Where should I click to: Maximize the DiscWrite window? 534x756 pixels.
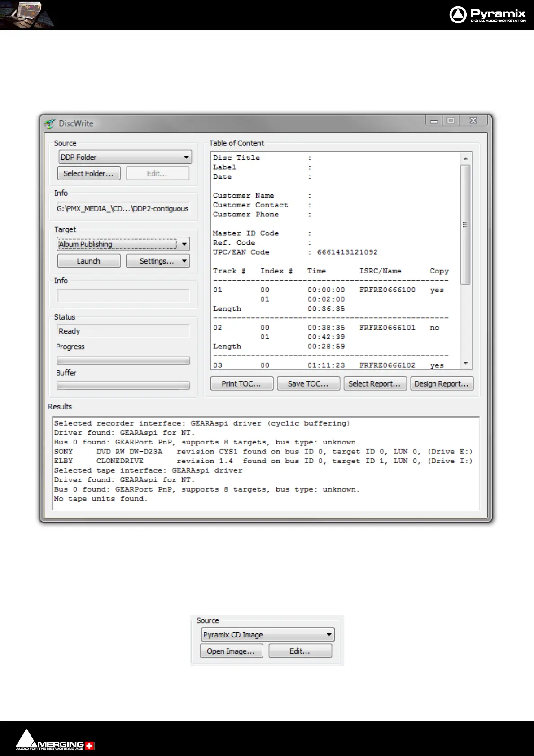[x=451, y=120]
